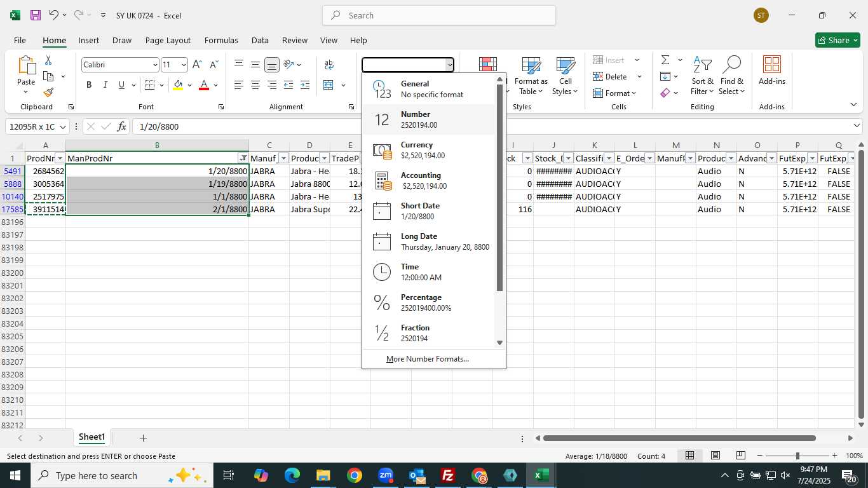Click the Orientation angled text icon
The width and height of the screenshot is (868, 488).
pyautogui.click(x=288, y=64)
